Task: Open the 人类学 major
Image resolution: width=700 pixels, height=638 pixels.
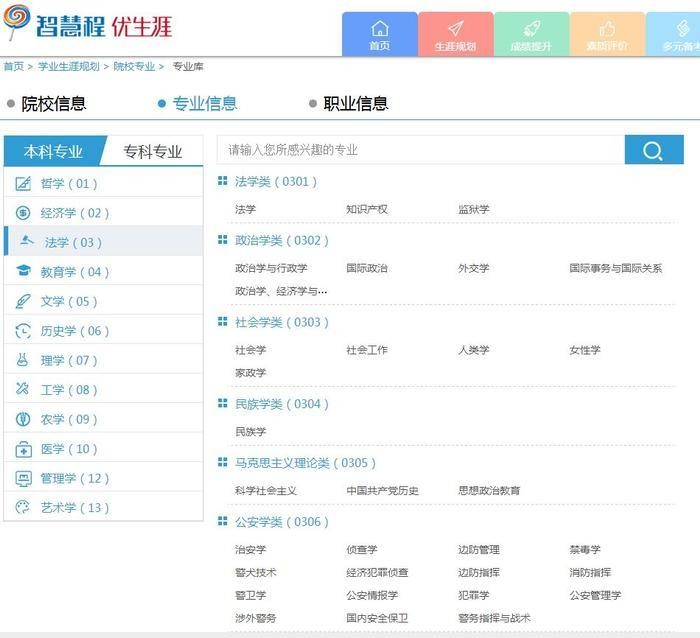Action: coord(474,350)
